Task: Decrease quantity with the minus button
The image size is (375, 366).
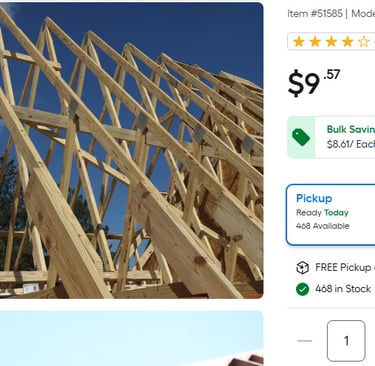Action: (x=305, y=341)
